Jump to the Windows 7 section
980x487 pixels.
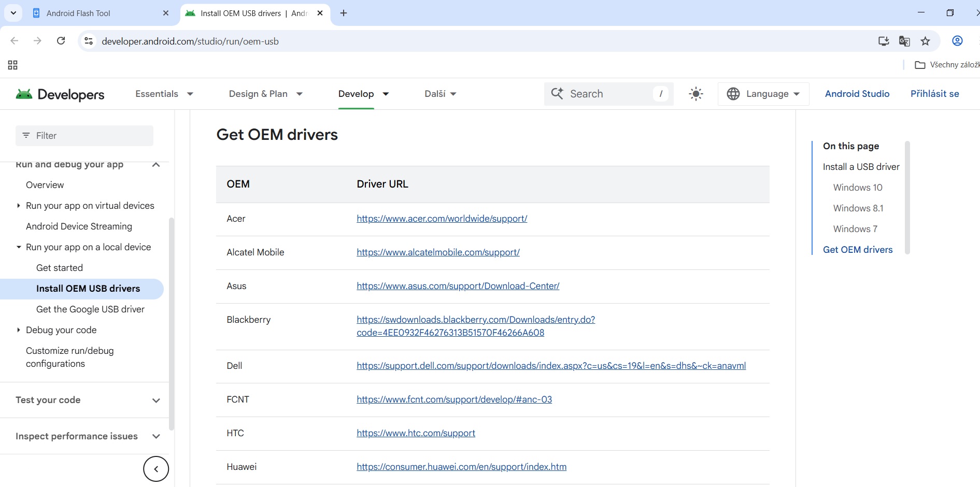pyautogui.click(x=855, y=229)
